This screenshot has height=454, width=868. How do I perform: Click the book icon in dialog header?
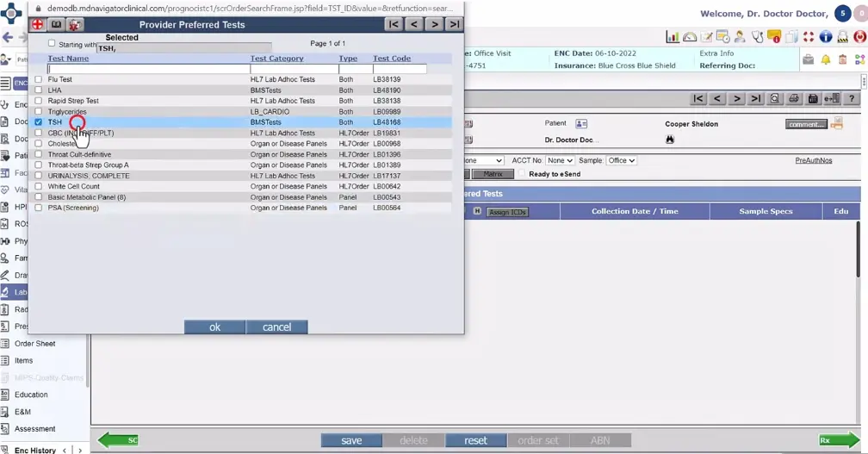pyautogui.click(x=57, y=24)
